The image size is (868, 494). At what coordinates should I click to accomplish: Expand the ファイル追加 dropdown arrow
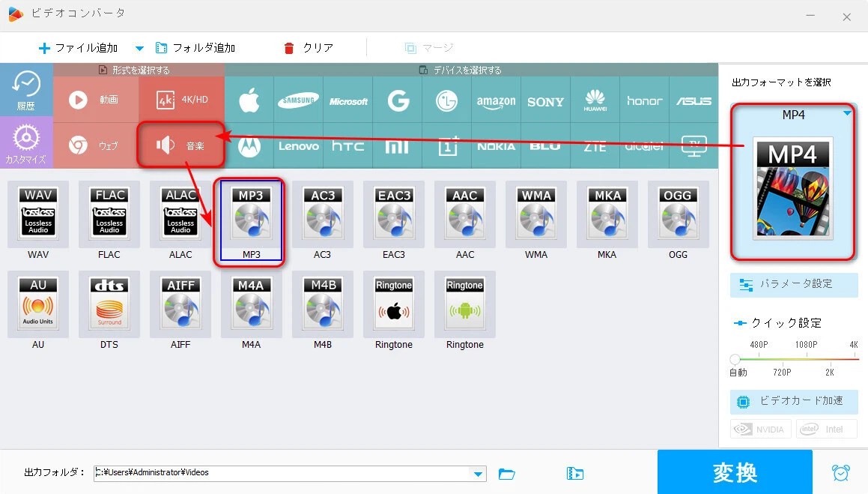click(139, 48)
